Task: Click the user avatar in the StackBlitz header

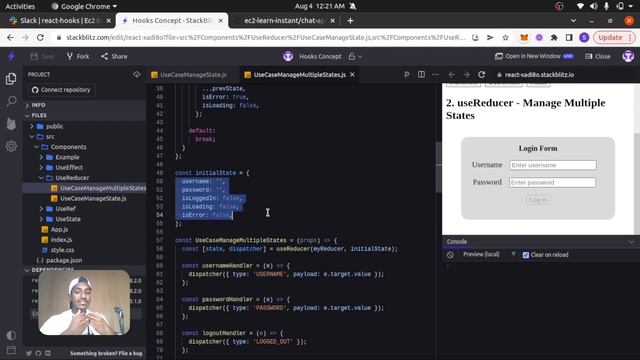Action: pos(628,56)
